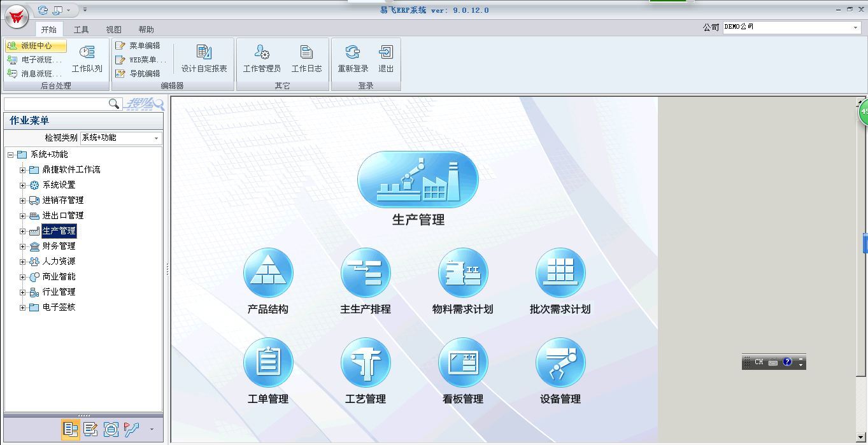Select the 产品结构 pyramid icon

click(x=268, y=272)
